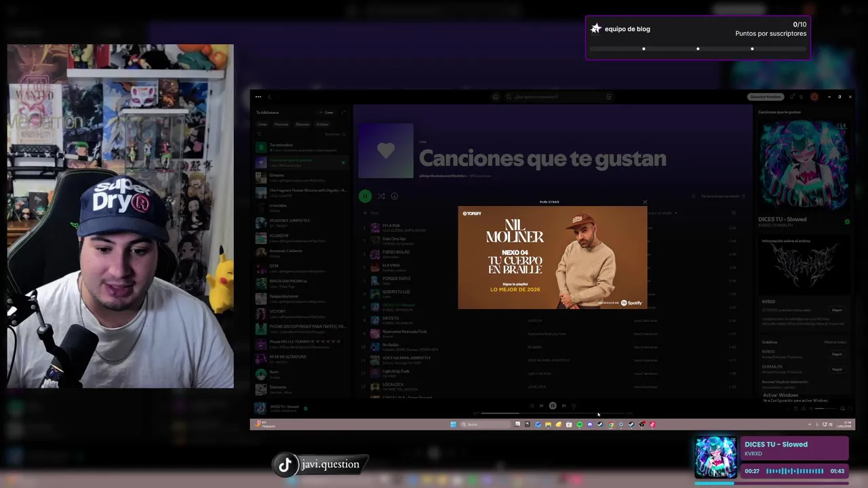Click the Descubrir Premium button
Screen dimensions: 868x488
click(766, 97)
